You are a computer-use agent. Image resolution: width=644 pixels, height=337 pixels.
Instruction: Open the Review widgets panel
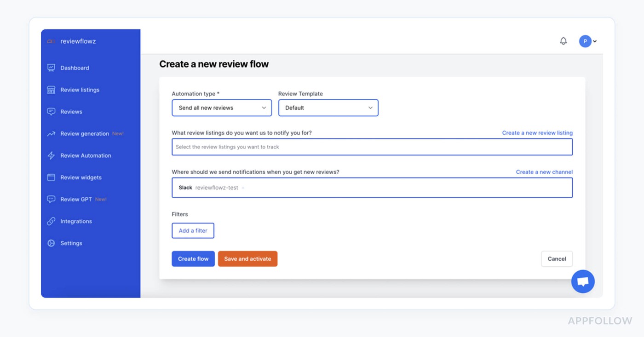pos(52,177)
